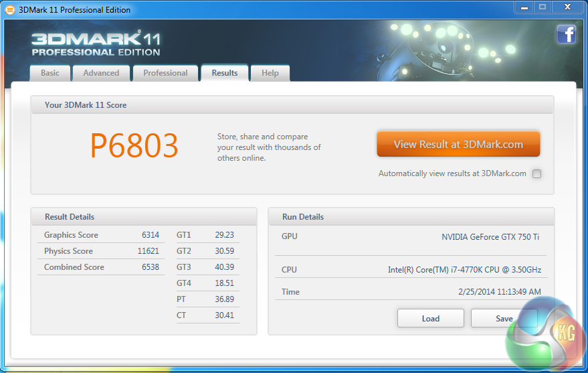
Task: Click the Combined Score label
Action: pos(74,267)
